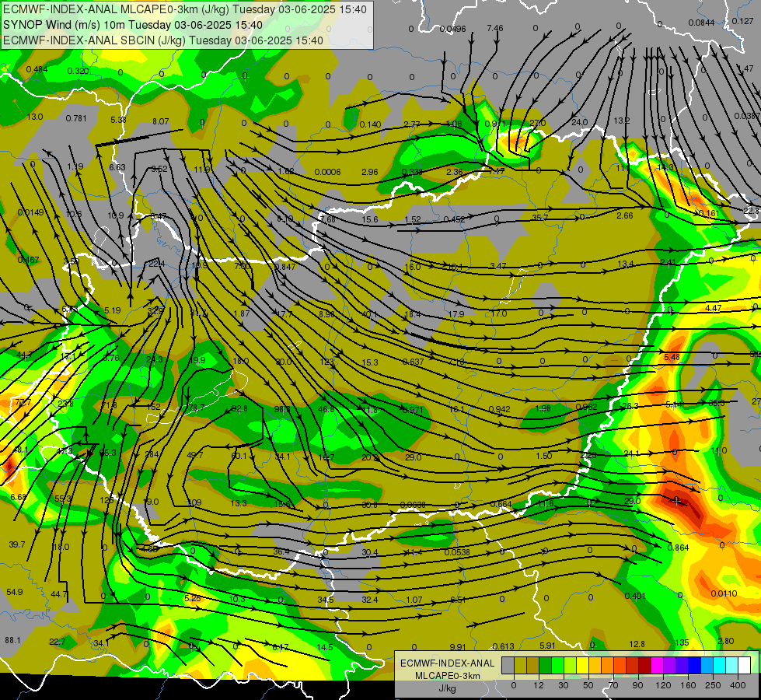Click the map value 0.864
761x700 pixels.
pos(678,548)
